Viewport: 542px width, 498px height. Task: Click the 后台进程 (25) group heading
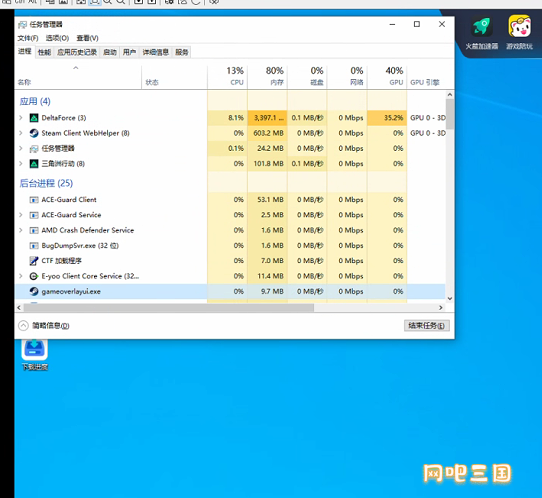tap(46, 183)
